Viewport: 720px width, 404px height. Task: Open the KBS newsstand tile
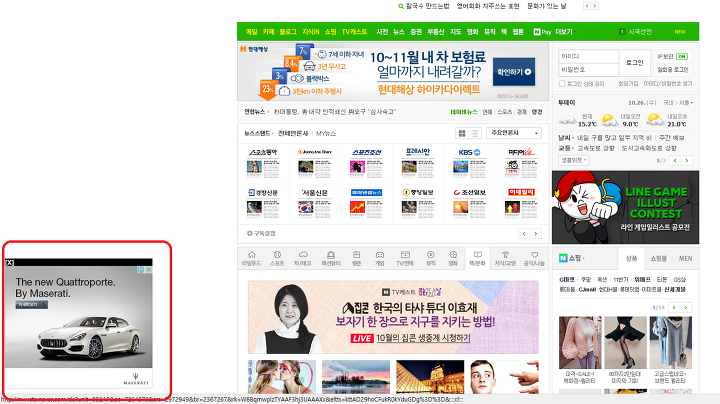[x=470, y=163]
